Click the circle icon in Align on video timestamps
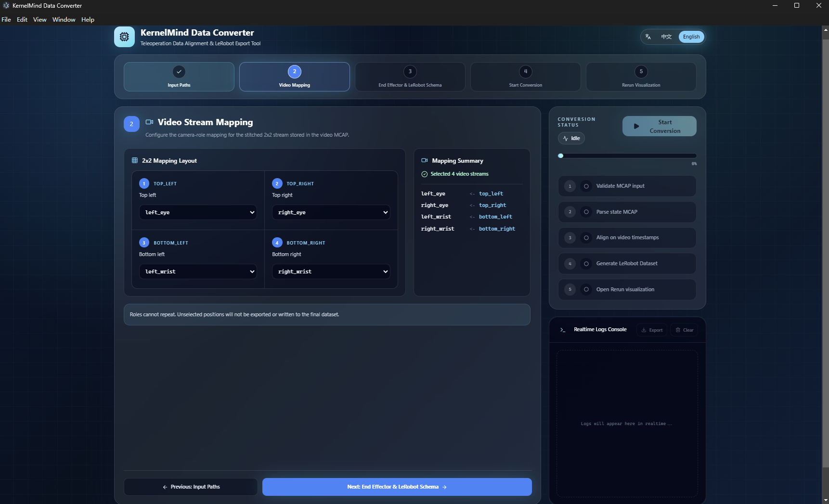This screenshot has width=829, height=504. tap(586, 238)
